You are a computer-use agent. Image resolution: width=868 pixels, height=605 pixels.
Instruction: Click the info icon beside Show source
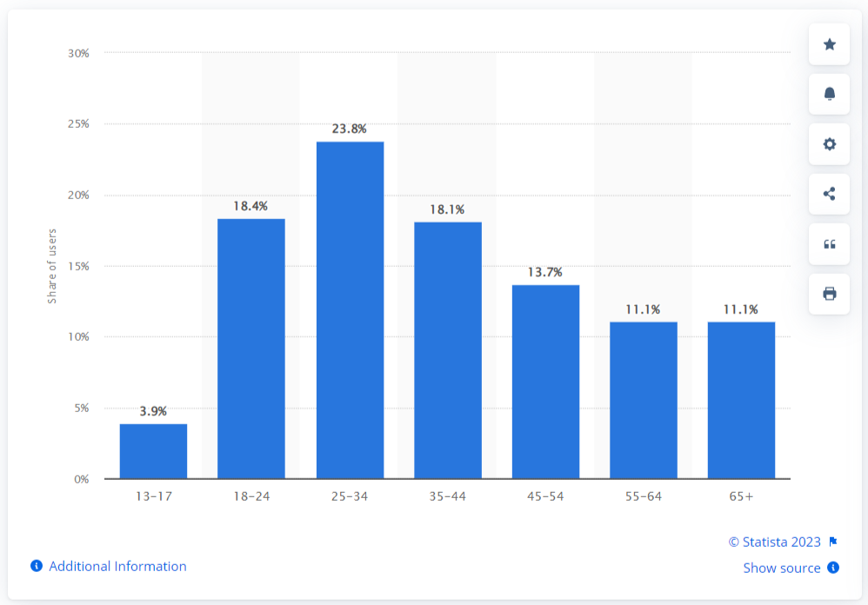coord(832,568)
